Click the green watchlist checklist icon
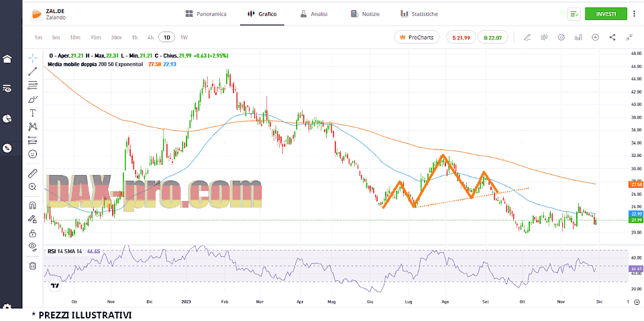This screenshot has width=644, height=321. point(574,14)
